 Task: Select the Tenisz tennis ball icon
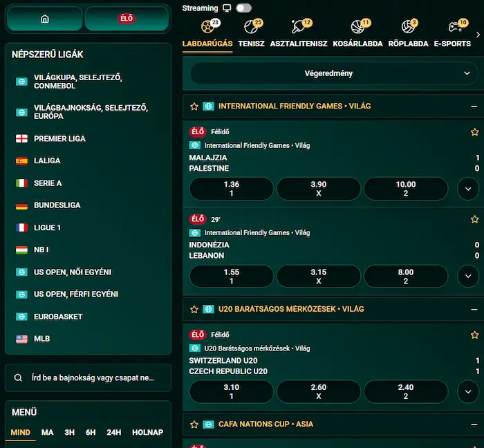[x=250, y=27]
